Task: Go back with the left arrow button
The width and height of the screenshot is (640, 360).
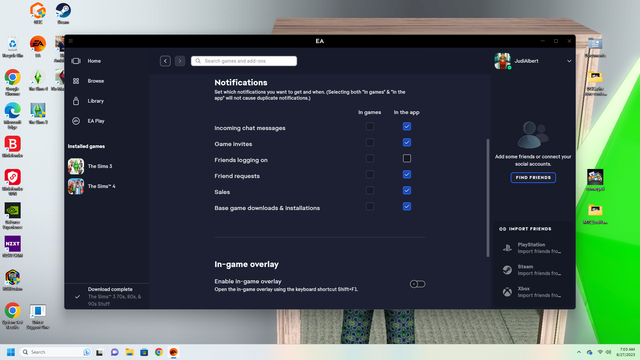Action: pos(165,61)
